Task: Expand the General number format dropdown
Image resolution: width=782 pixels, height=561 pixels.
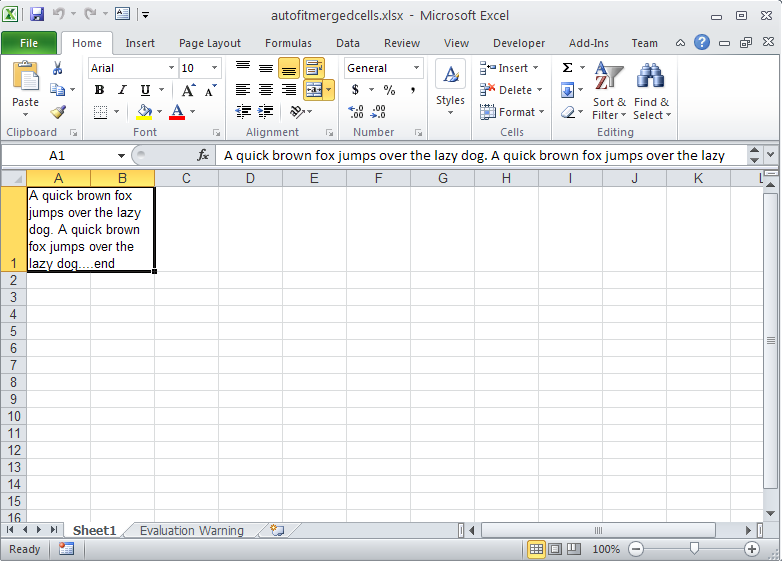Action: point(416,68)
